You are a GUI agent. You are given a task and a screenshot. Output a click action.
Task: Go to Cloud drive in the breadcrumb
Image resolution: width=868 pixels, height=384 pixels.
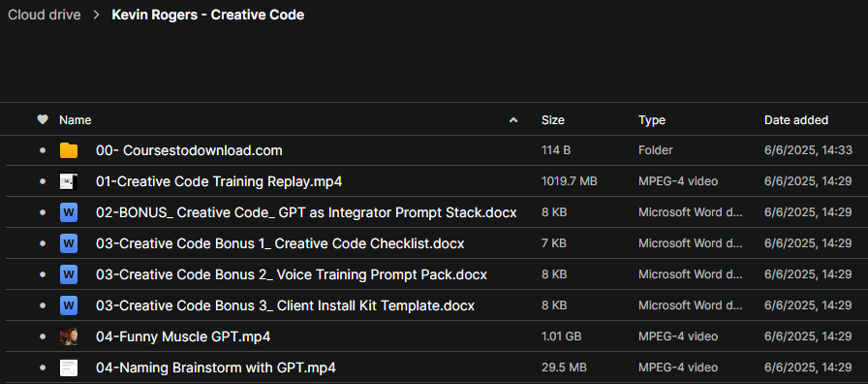pos(45,15)
